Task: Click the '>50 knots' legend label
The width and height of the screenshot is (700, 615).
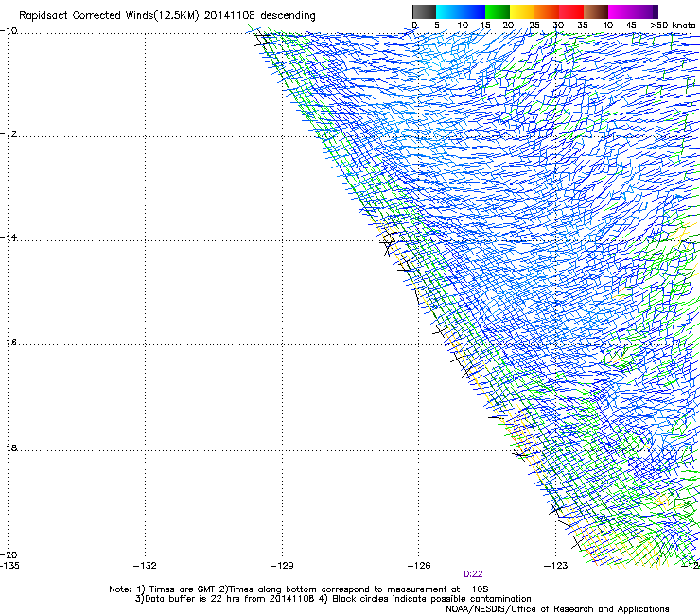Action: click(x=673, y=26)
